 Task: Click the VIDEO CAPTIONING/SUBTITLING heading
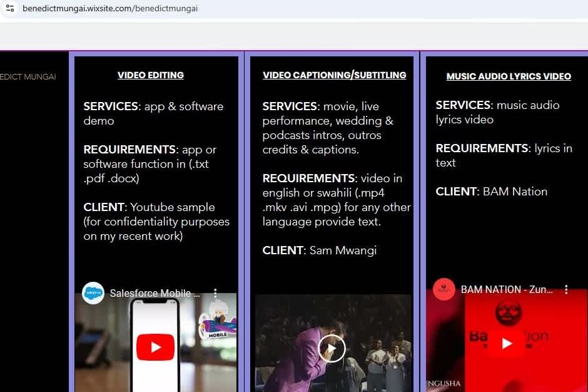coord(335,75)
